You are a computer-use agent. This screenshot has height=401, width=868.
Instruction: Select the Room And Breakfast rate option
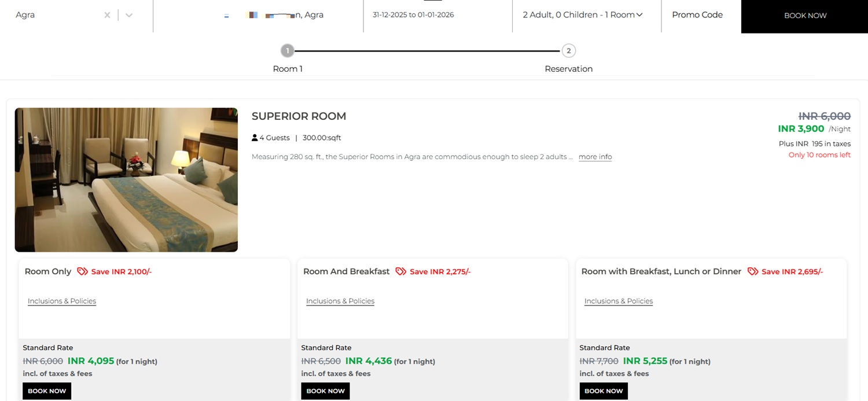[x=346, y=271]
